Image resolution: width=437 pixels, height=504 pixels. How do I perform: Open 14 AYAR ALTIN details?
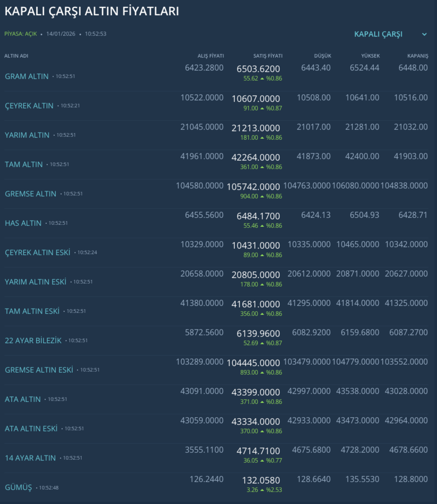(x=30, y=458)
